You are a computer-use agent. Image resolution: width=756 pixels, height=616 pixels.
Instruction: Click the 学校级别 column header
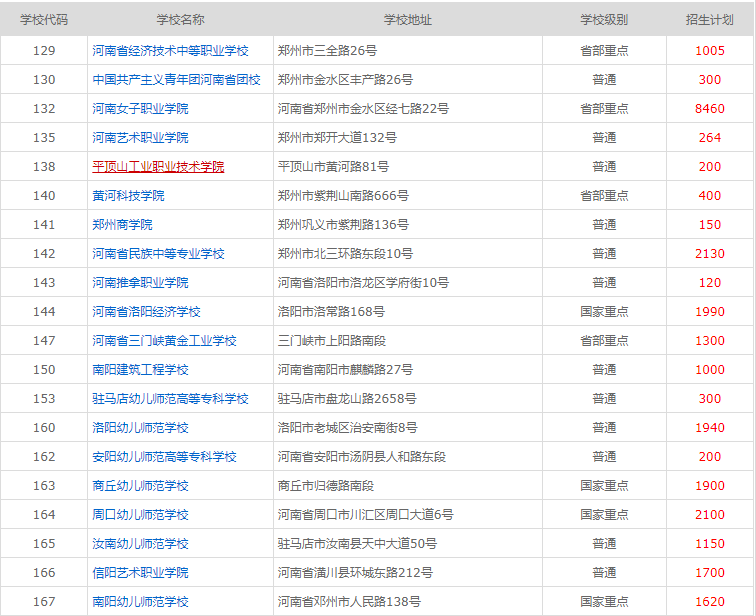pos(604,19)
